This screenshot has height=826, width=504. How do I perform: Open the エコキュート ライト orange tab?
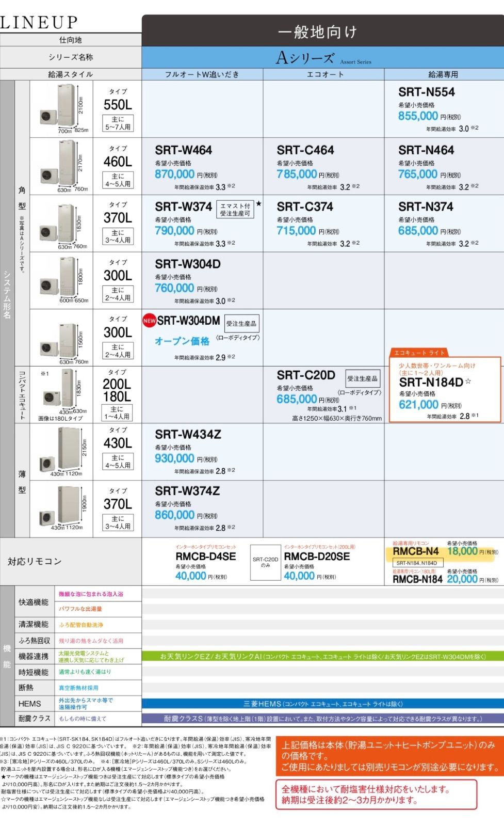[x=419, y=353]
